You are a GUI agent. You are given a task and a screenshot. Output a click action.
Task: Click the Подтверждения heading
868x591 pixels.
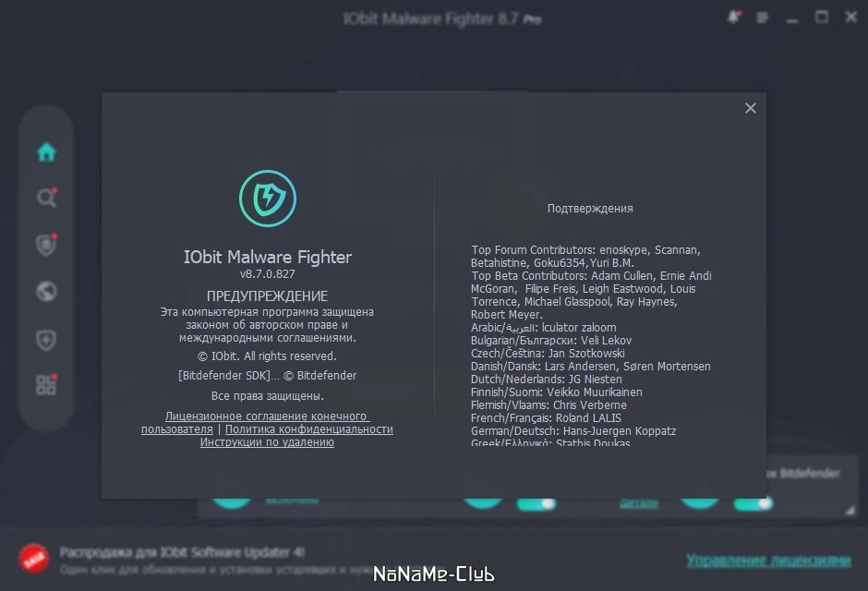(590, 209)
